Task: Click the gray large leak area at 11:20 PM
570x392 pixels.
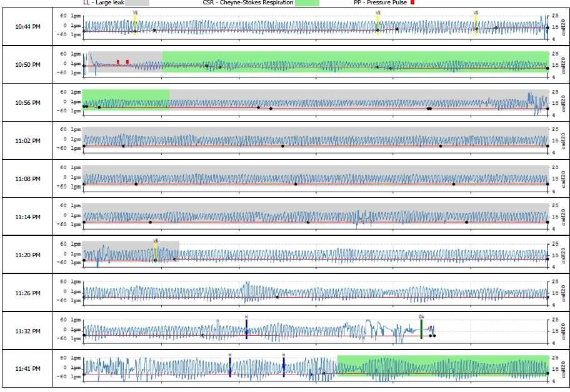Action: coord(125,246)
